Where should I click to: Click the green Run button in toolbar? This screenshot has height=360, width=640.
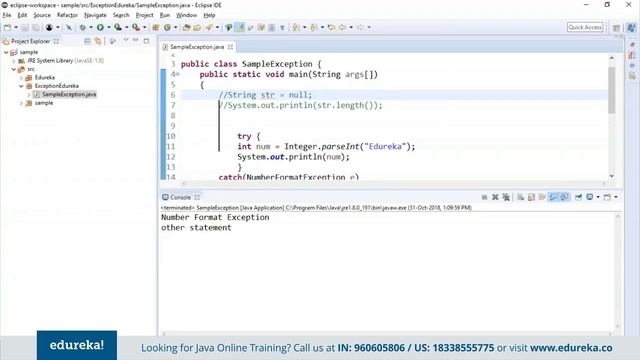100,27
